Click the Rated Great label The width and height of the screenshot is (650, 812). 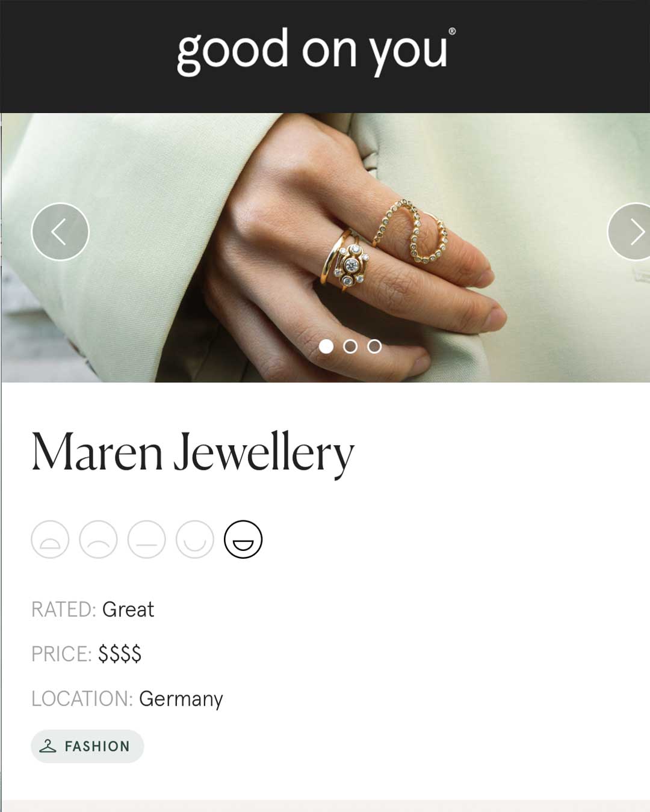(93, 609)
